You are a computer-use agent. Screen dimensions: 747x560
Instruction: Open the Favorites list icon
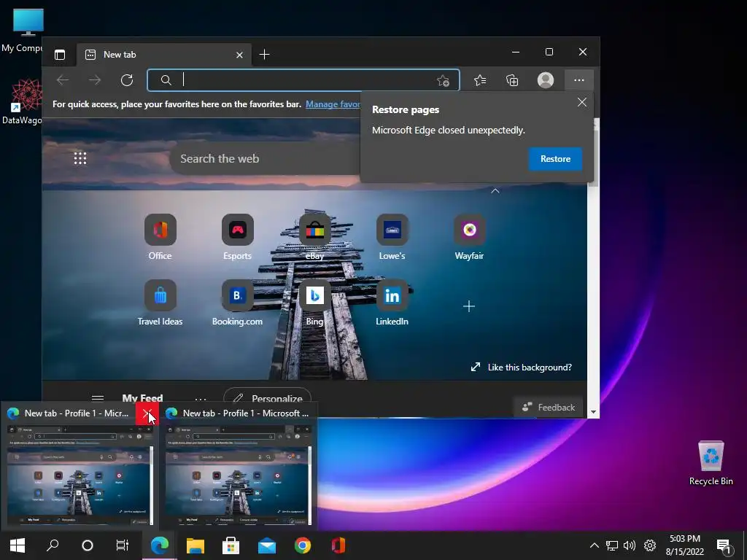[x=480, y=80]
